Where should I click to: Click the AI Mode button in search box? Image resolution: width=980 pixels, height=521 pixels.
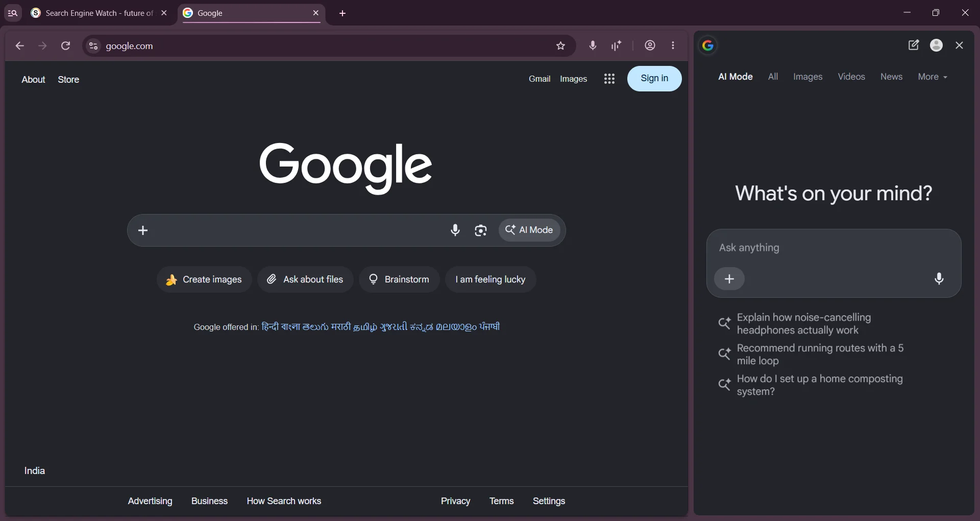pos(529,230)
